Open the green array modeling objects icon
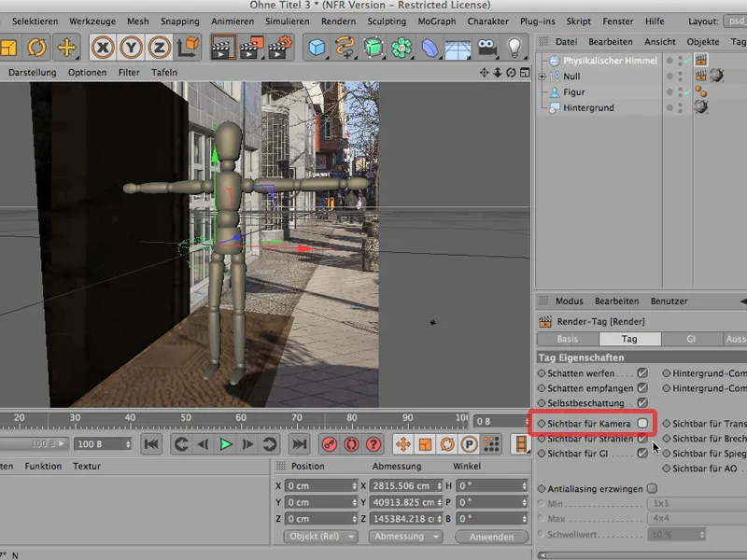Image resolution: width=747 pixels, height=560 pixels. point(402,48)
